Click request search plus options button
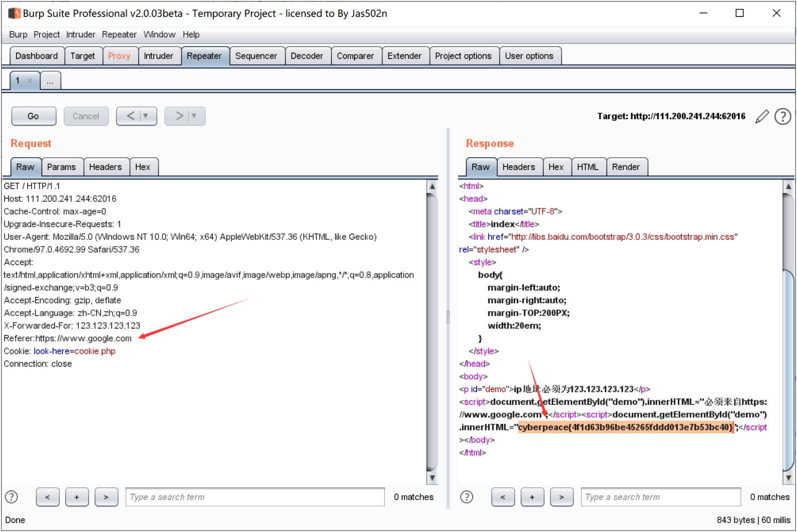The width and height of the screenshot is (797, 532). point(77,497)
